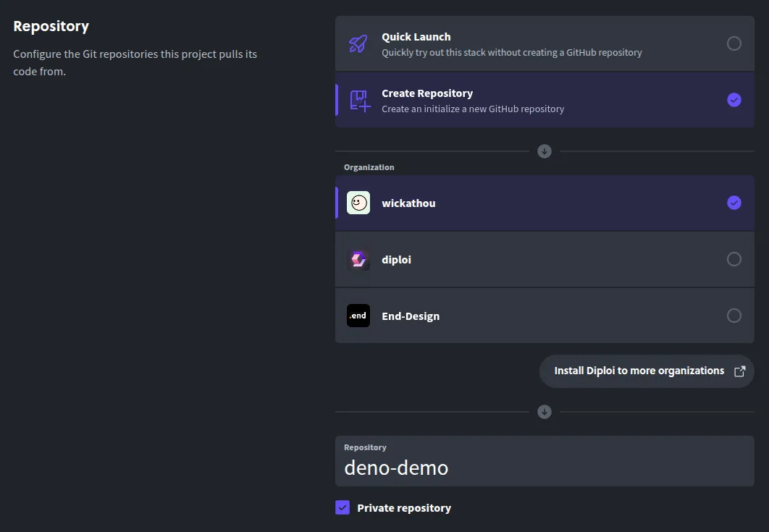The width and height of the screenshot is (769, 532).
Task: Select the End-Design radio button
Action: tap(734, 316)
